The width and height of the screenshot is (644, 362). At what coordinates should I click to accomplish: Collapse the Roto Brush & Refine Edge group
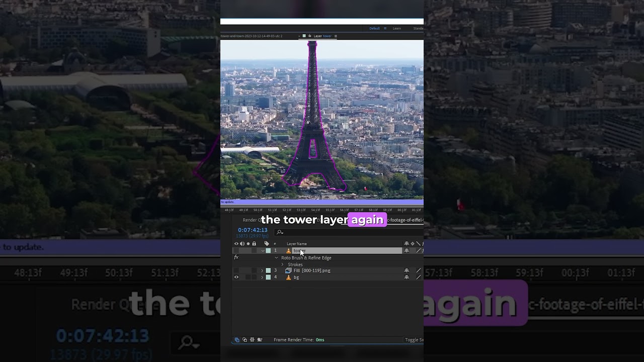click(276, 257)
